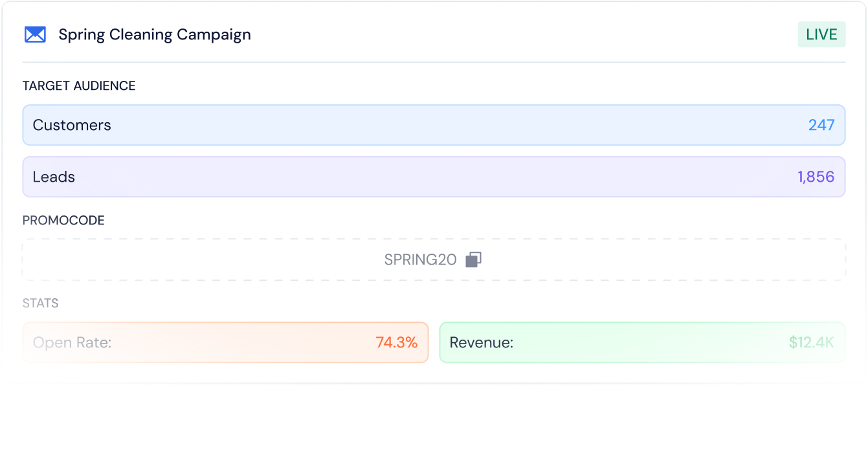
Task: Click the LIVE status badge
Action: pos(821,34)
